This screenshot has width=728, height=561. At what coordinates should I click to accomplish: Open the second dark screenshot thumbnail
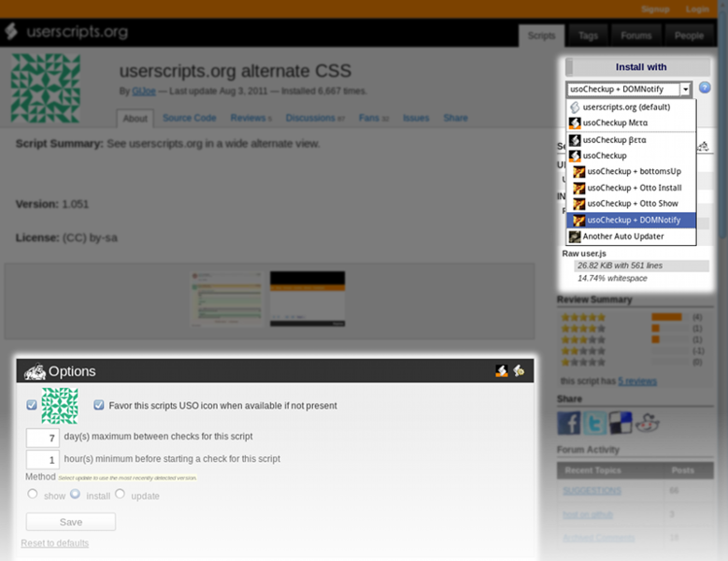[307, 299]
